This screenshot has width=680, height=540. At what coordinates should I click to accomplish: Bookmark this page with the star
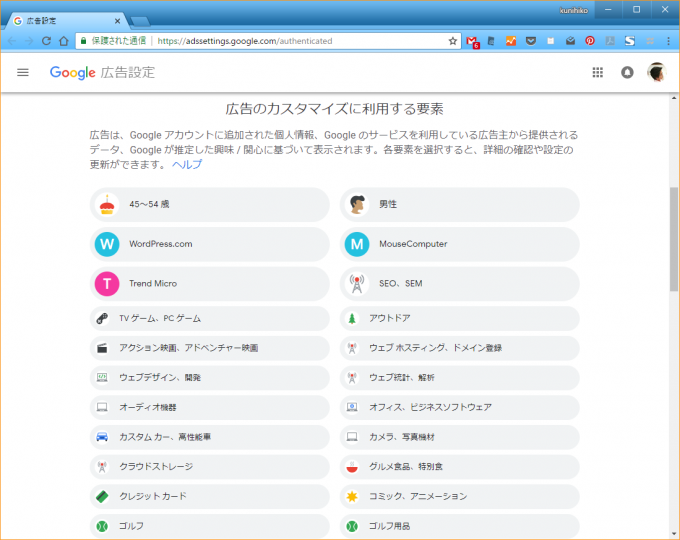tap(453, 41)
